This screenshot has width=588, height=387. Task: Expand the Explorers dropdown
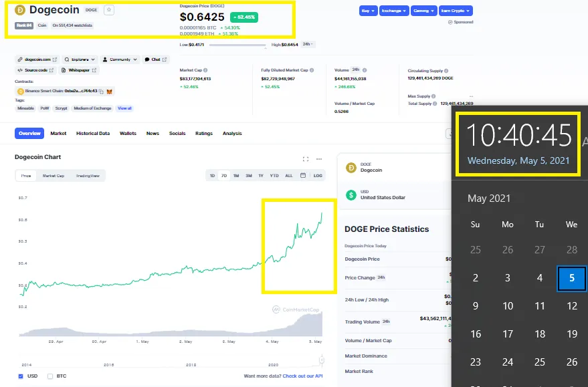tap(80, 59)
